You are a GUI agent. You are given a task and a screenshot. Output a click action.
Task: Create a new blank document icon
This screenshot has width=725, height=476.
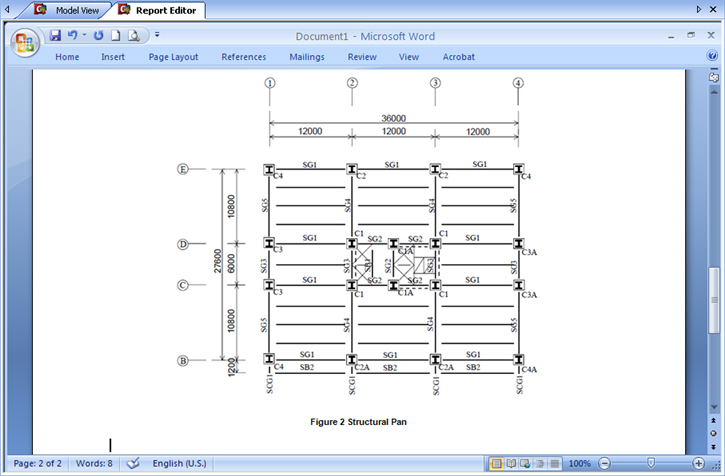pos(116,35)
